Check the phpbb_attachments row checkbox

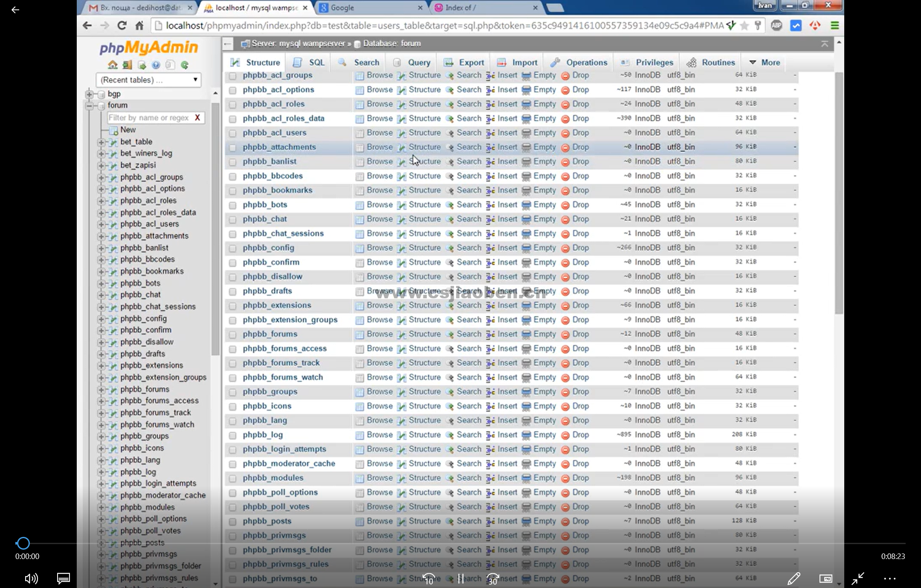pos(232,148)
